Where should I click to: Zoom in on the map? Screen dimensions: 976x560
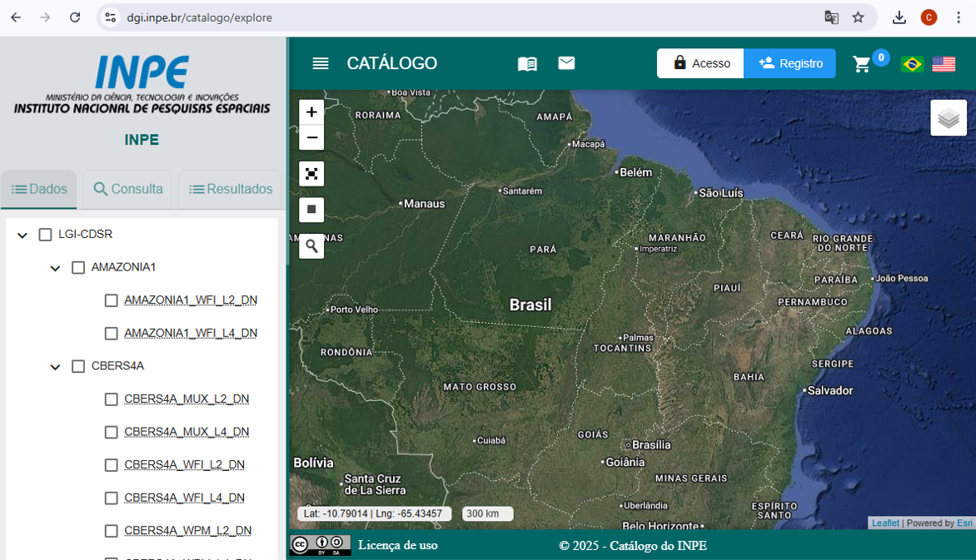point(311,112)
